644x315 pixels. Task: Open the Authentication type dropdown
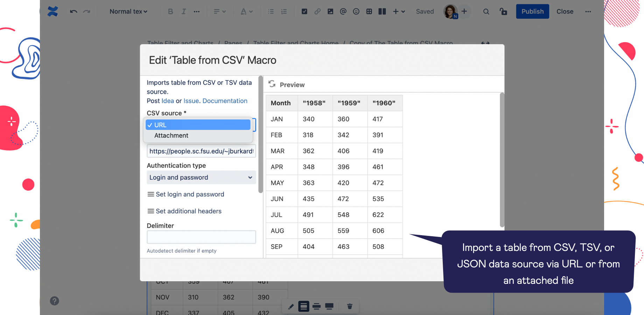201,177
